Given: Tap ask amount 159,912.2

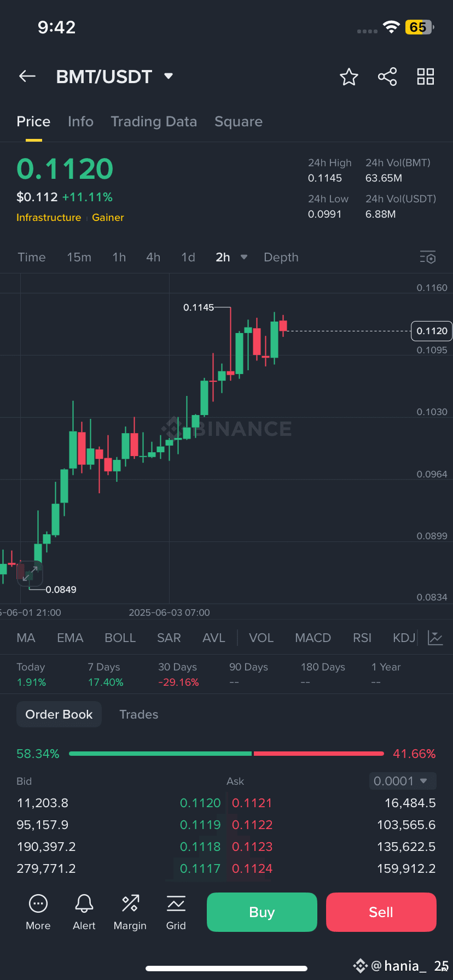Looking at the screenshot, I should pyautogui.click(x=406, y=868).
